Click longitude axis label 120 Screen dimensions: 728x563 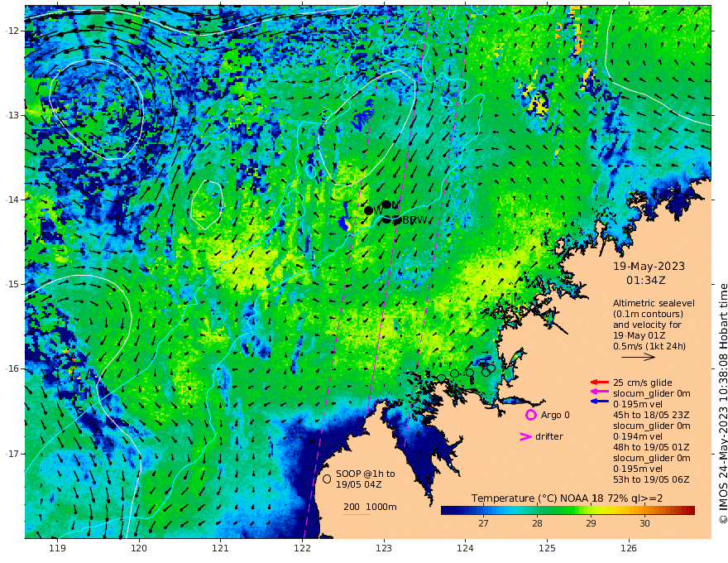point(139,548)
